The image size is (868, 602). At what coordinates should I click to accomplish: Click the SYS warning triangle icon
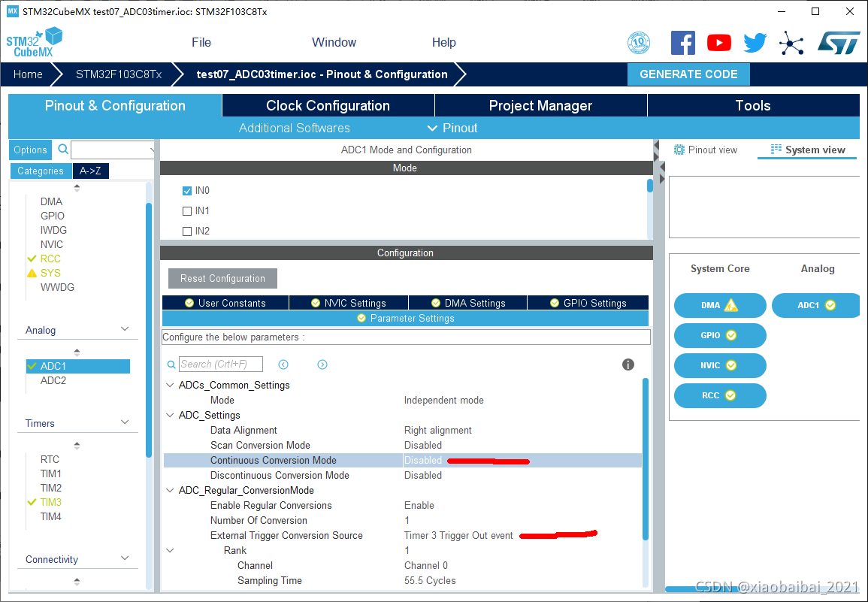[x=32, y=273]
